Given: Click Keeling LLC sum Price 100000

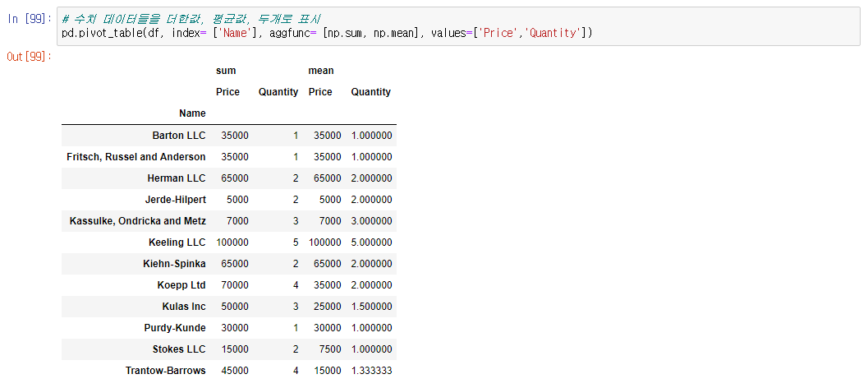Looking at the screenshot, I should pos(232,242).
